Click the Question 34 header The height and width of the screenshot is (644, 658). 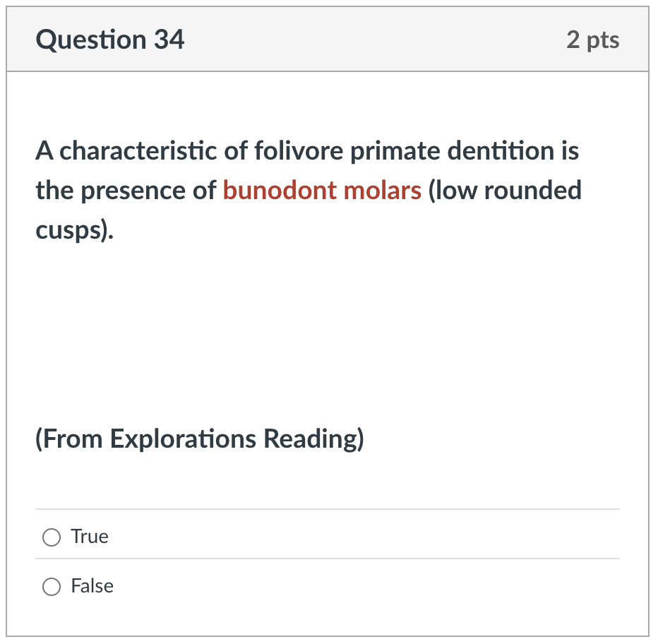tap(111, 40)
